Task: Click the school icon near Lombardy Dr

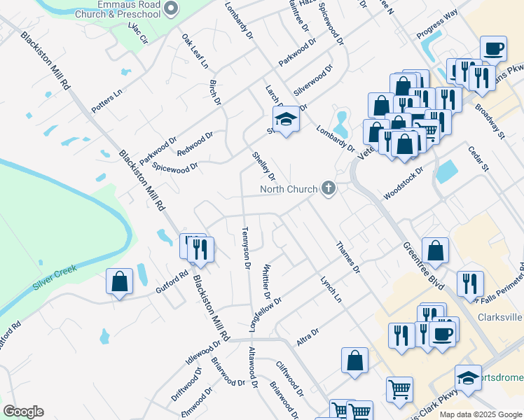Action: click(286, 120)
